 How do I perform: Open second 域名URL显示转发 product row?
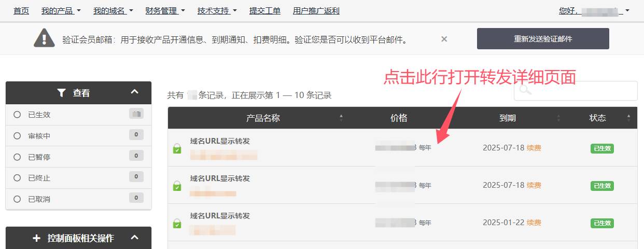(402, 185)
